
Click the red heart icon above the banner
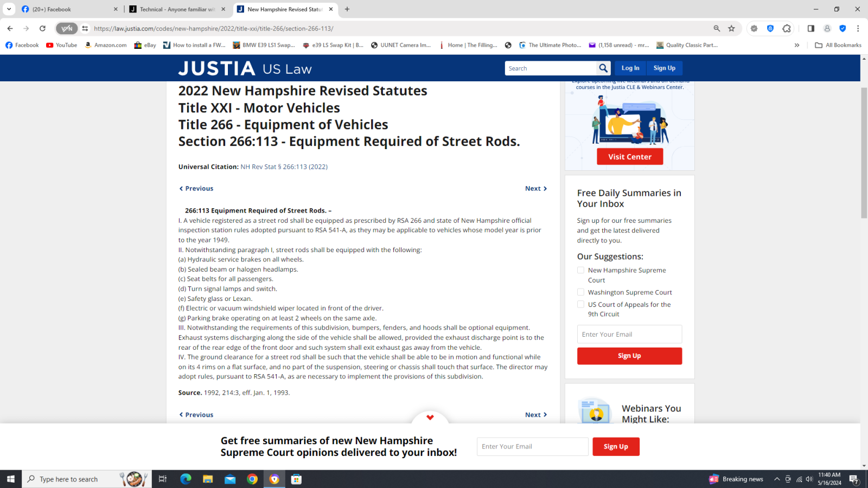click(x=430, y=418)
